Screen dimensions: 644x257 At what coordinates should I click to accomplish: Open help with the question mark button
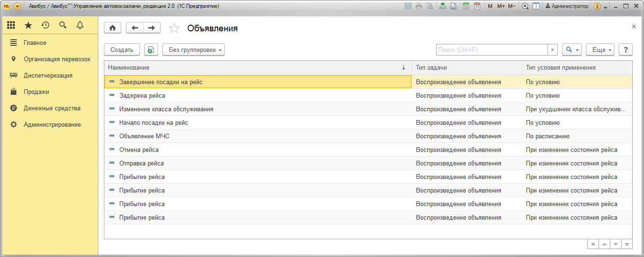pos(626,50)
